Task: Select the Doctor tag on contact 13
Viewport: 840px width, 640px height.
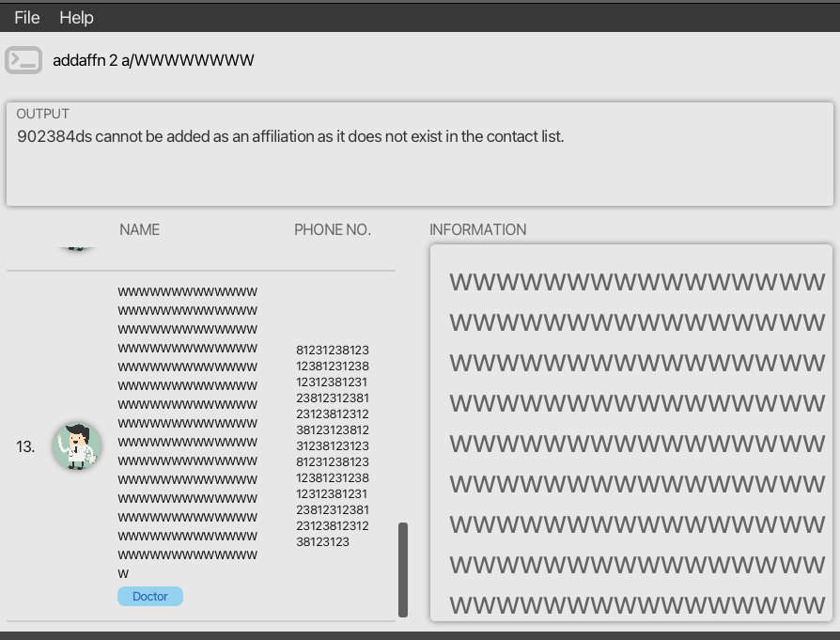Action: click(x=150, y=596)
